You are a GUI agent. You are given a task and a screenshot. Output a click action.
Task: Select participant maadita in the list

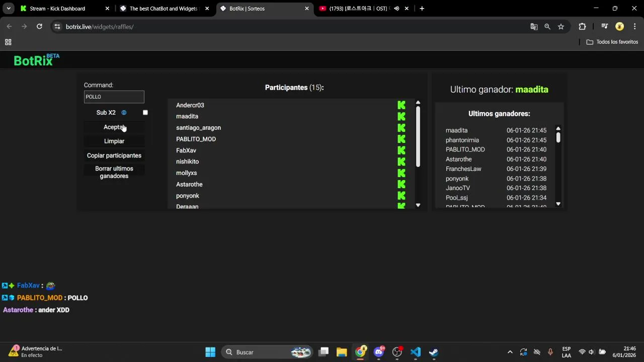pos(187,116)
